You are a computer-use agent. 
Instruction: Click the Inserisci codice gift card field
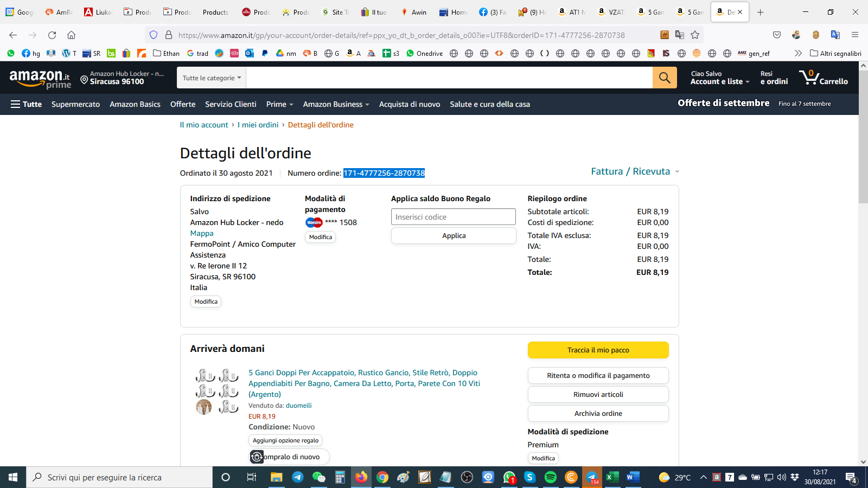pos(453,217)
